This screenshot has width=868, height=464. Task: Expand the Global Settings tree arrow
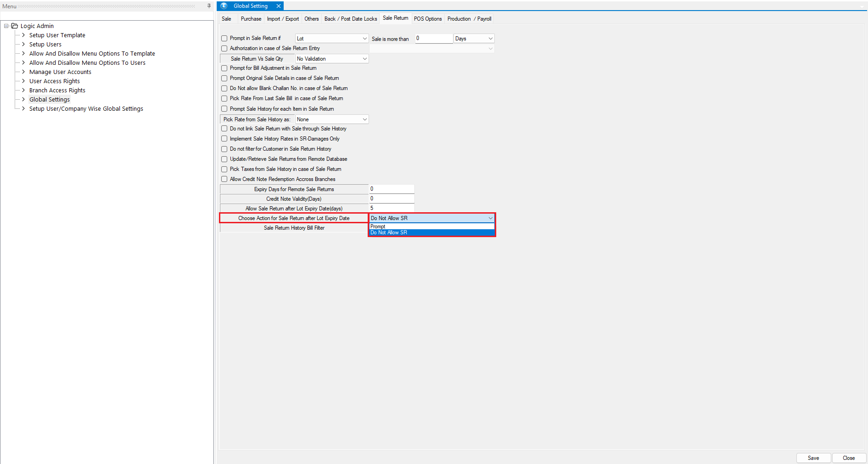pyautogui.click(x=23, y=100)
